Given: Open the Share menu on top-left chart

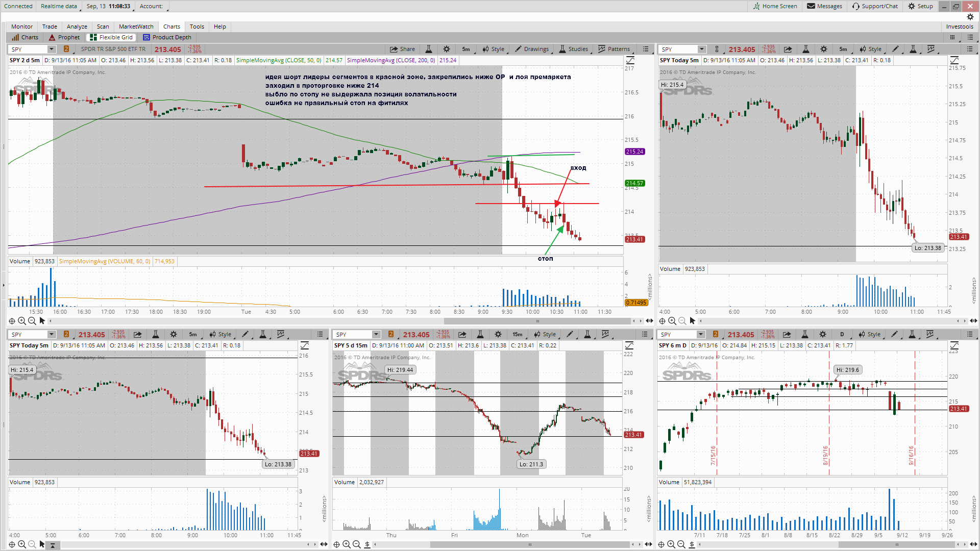Looking at the screenshot, I should click(x=402, y=49).
